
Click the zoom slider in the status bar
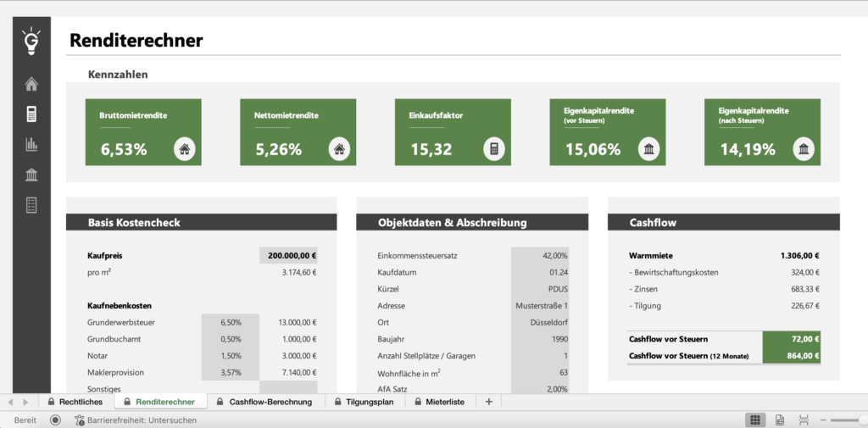click(848, 420)
